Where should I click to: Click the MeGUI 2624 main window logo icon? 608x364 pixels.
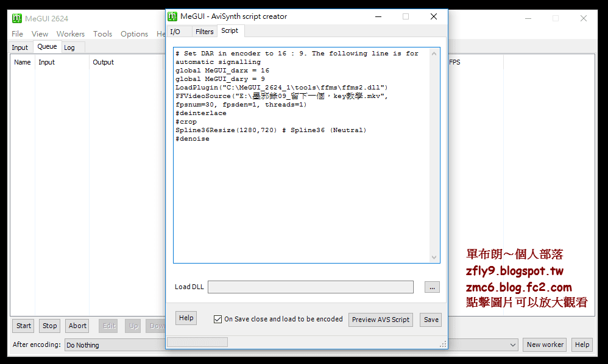pos(17,18)
